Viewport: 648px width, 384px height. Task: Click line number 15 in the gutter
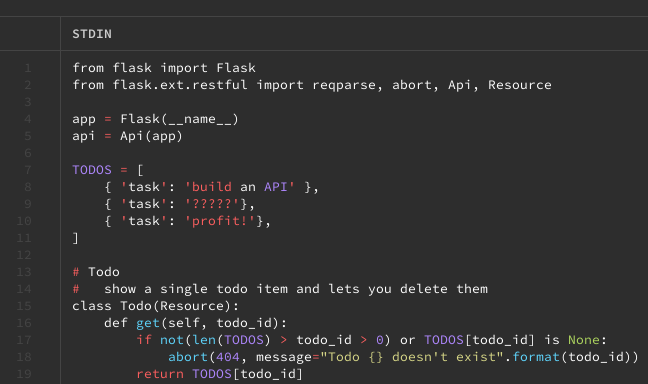coord(24,306)
